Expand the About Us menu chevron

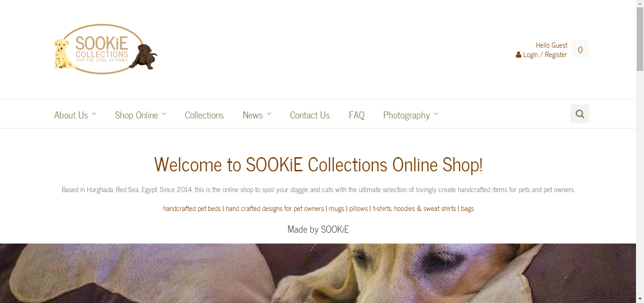coord(94,114)
